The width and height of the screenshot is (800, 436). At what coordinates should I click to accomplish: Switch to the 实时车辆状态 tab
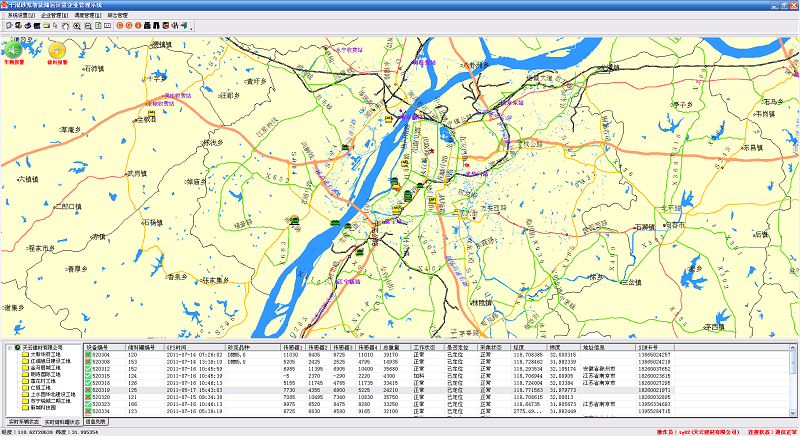click(23, 422)
